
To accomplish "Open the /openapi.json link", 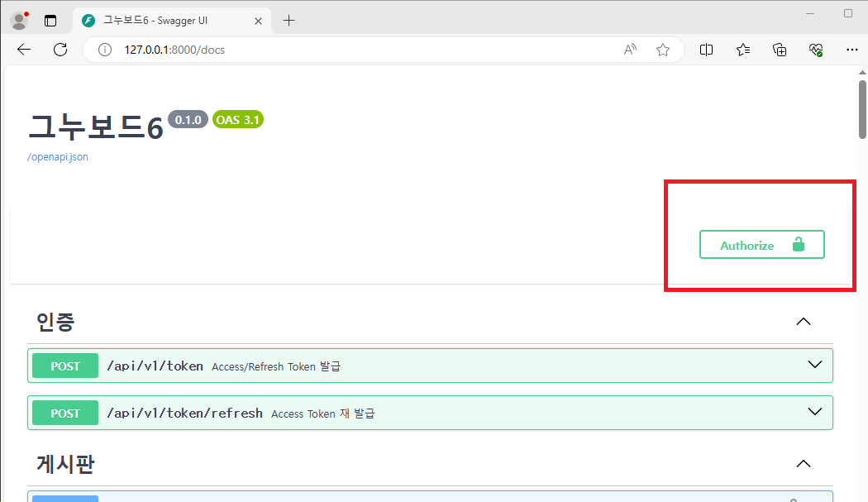I will pos(58,157).
